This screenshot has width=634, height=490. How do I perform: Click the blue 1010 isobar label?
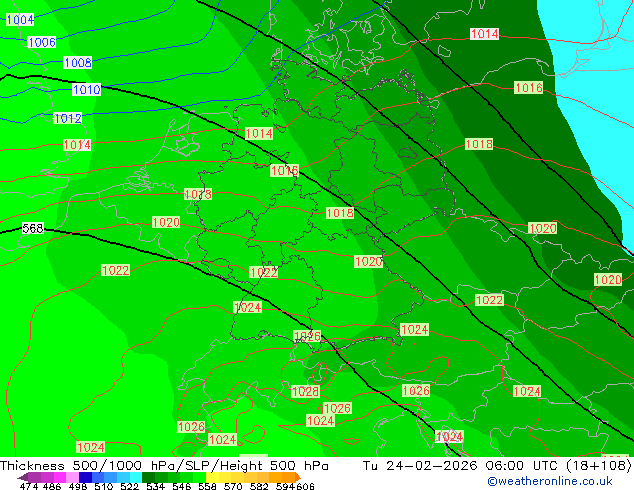click(87, 89)
